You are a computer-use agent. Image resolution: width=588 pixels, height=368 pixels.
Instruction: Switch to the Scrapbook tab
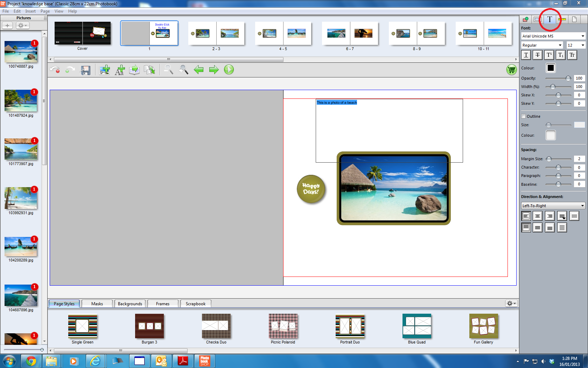coord(195,304)
